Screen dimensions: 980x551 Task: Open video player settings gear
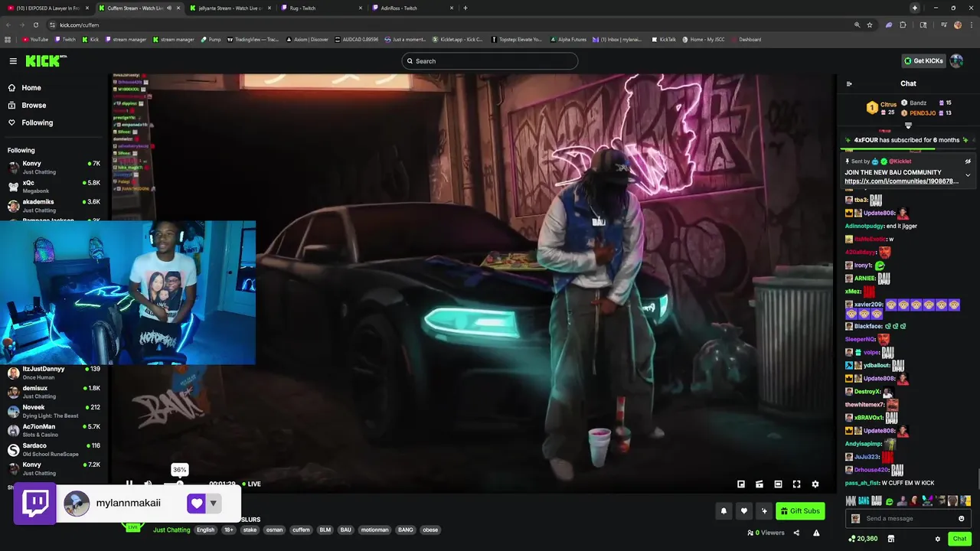point(815,484)
